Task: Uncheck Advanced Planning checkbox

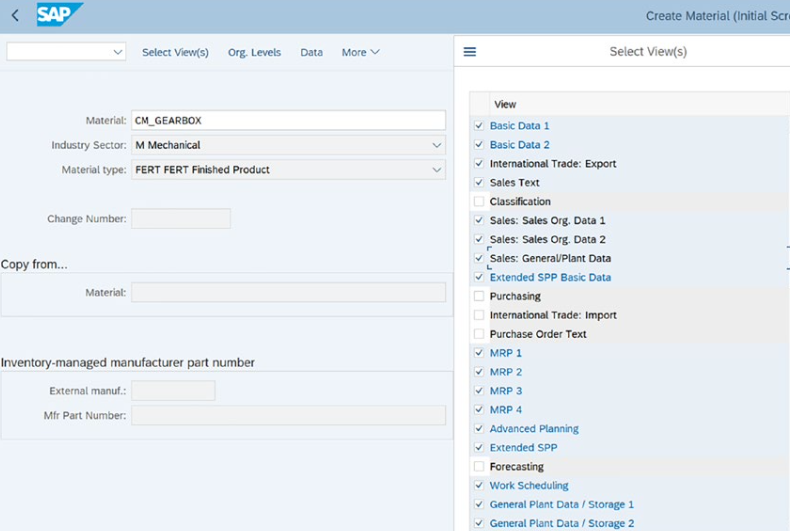Action: [479, 429]
